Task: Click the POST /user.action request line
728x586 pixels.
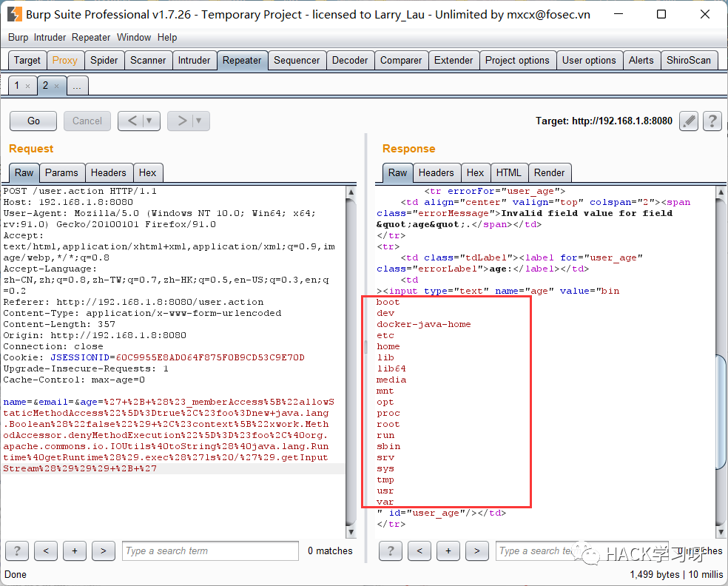Action: tap(80, 191)
